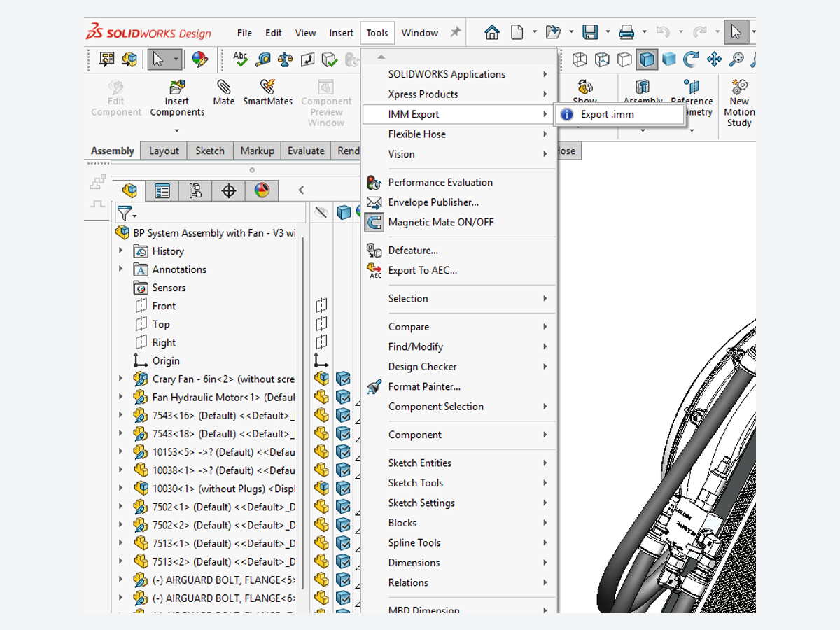Pin the menu bar with pushpin
Image resolution: width=840 pixels, height=630 pixels.
(x=456, y=32)
